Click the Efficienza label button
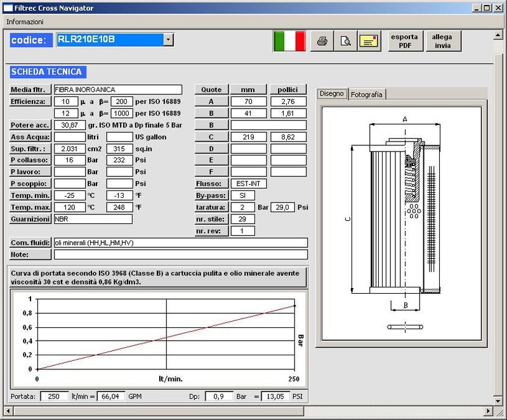This screenshot has width=507, height=420. [x=30, y=102]
